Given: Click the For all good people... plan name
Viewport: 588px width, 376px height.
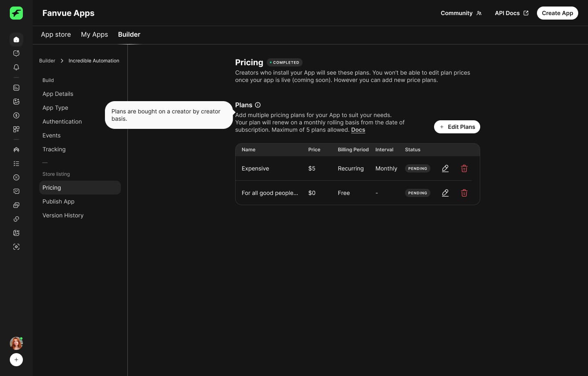Looking at the screenshot, I should (270, 193).
